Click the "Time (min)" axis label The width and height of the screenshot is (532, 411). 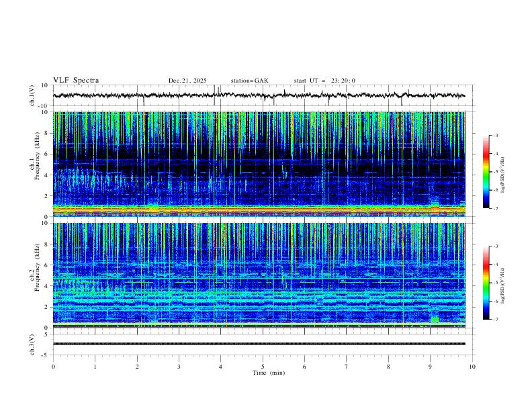coord(269,373)
